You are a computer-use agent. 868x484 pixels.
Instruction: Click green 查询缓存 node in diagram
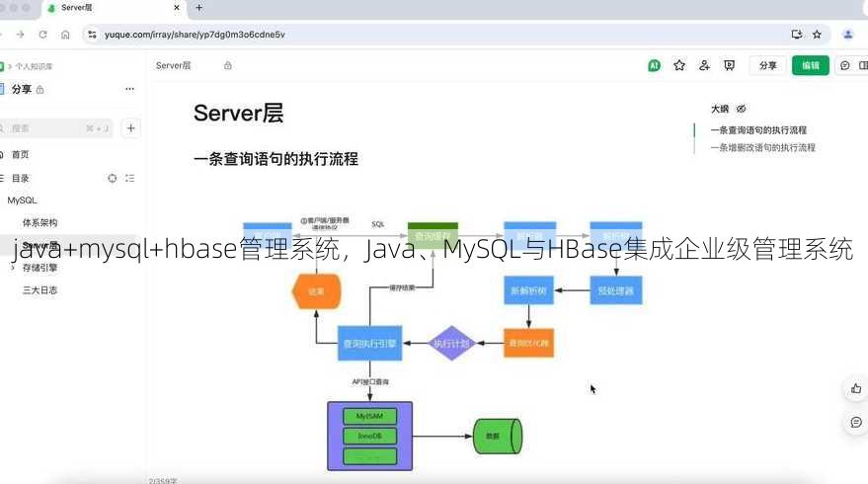pos(433,236)
